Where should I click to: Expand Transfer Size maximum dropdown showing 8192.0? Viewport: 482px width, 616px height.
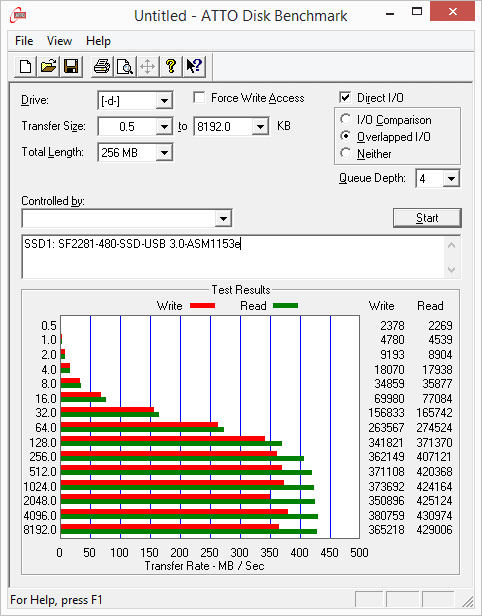pyautogui.click(x=260, y=126)
